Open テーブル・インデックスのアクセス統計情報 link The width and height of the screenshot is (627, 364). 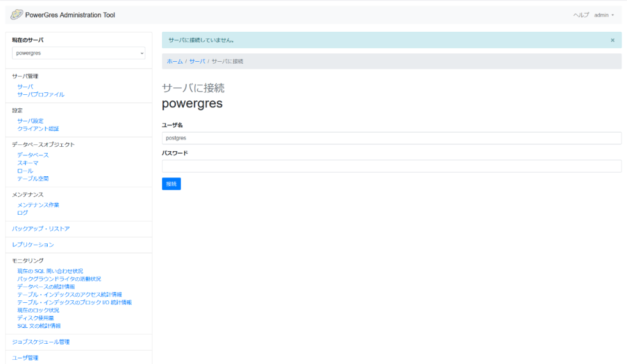coord(70,294)
